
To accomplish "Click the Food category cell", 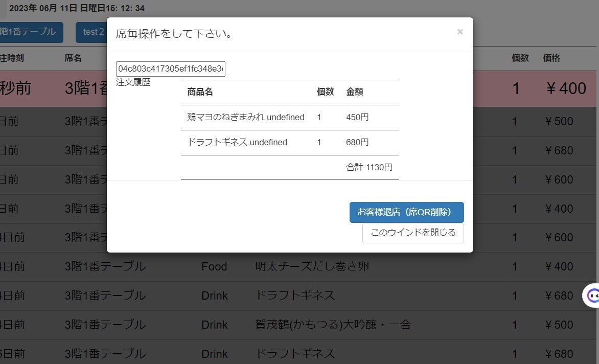I will click(x=214, y=266).
